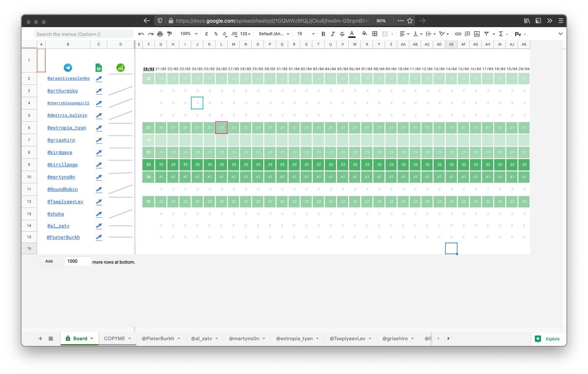588x374 pixels.
Task: Toggle italic formatting
Action: tap(333, 34)
